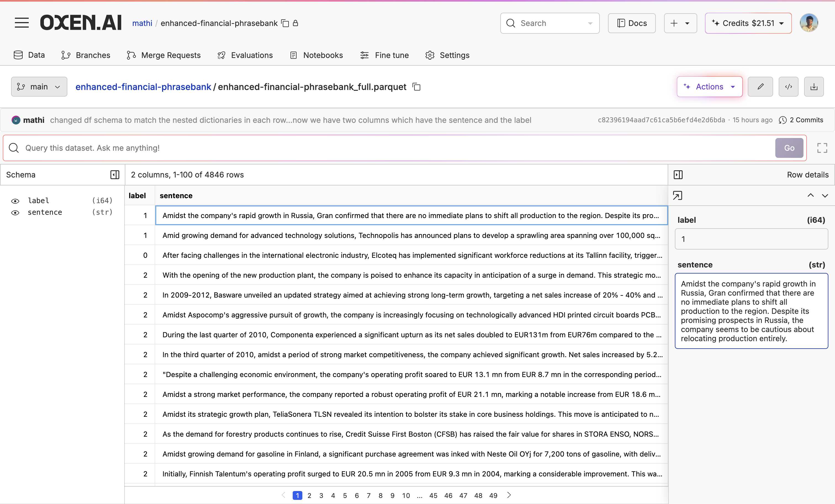Copy the repository name enhanced-financial-phrasebank
835x504 pixels.
(285, 23)
